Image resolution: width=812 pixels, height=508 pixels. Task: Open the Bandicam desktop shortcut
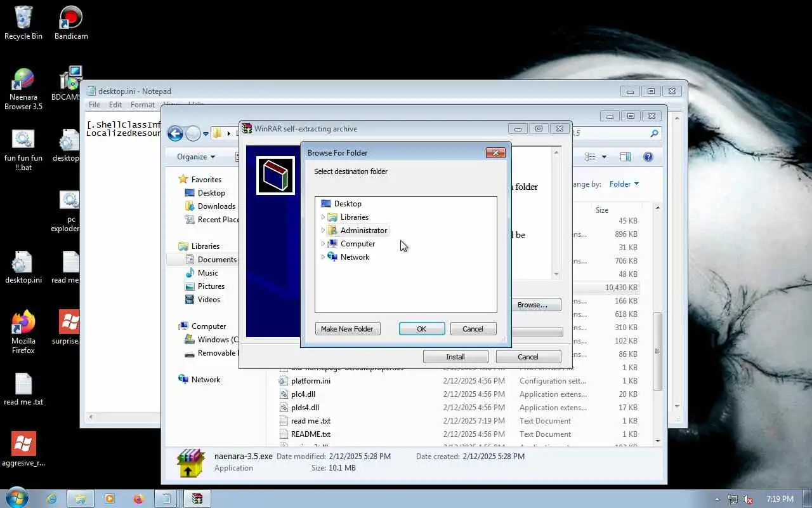71,23
